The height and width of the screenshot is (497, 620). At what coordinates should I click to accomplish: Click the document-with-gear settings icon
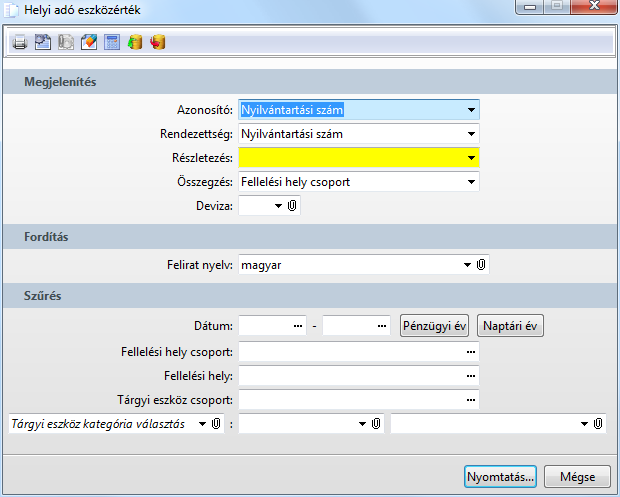tap(43, 42)
